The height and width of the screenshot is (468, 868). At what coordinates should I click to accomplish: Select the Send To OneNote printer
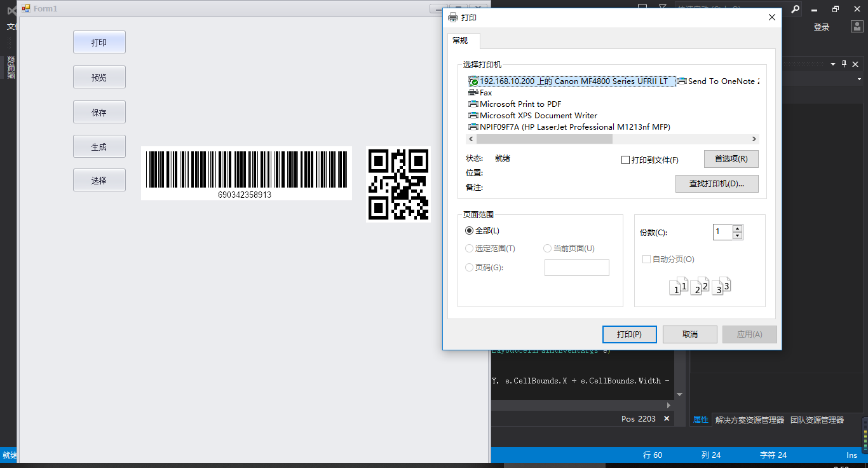click(x=718, y=81)
